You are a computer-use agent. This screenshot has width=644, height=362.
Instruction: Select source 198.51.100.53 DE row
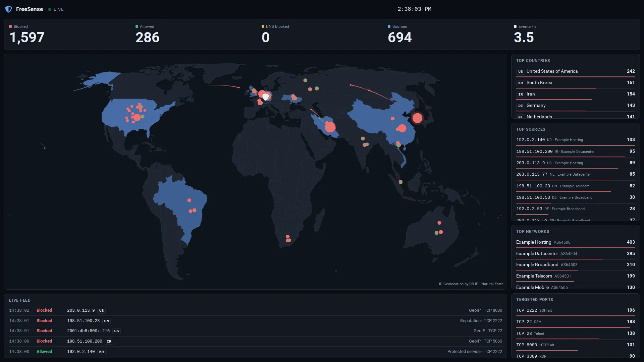click(x=576, y=197)
